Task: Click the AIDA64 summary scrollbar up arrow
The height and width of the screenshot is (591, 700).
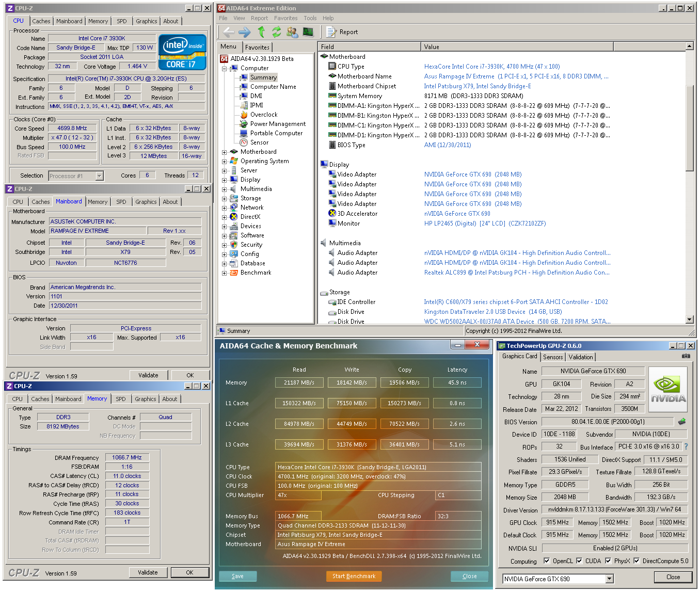Action: (x=690, y=46)
